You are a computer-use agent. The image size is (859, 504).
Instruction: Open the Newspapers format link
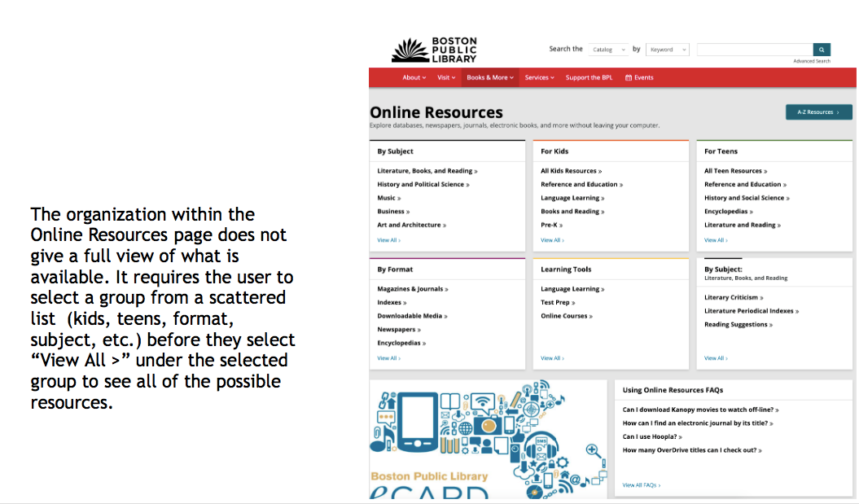coord(399,330)
